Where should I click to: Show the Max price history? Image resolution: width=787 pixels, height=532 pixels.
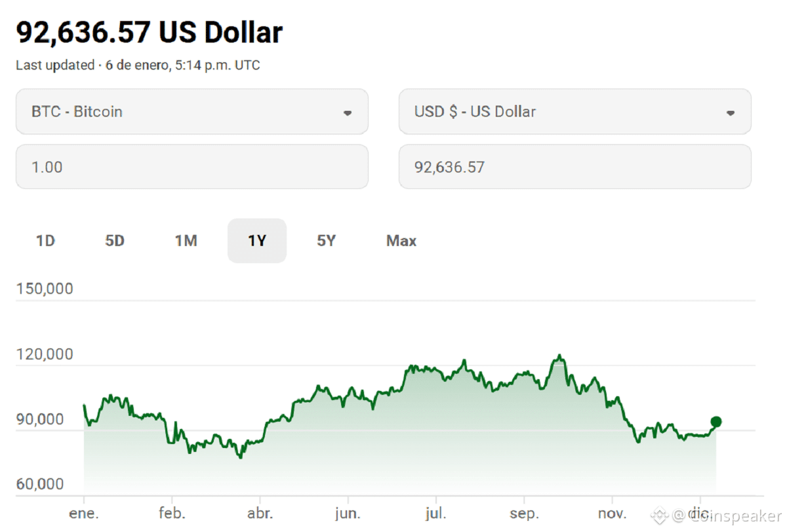point(401,241)
